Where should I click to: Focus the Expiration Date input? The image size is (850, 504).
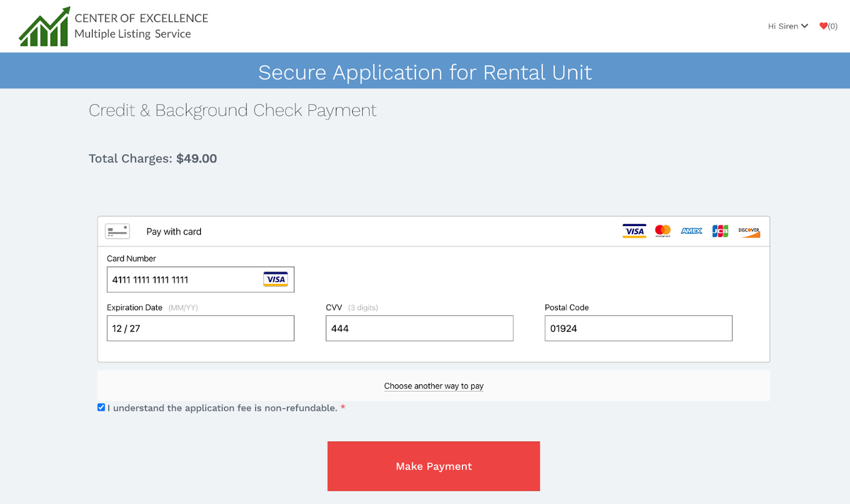coord(200,328)
